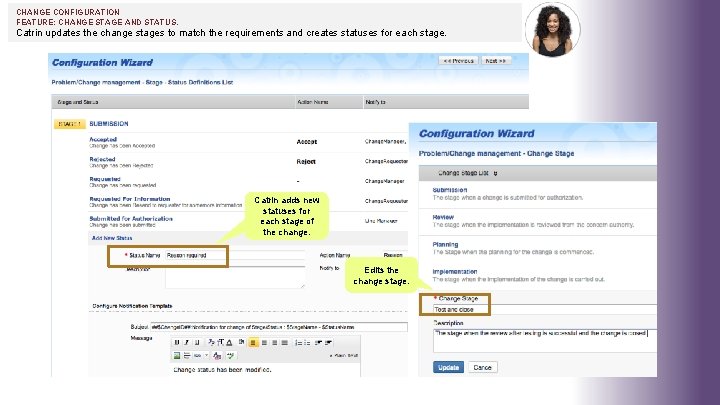Decrease indent in the message editor
Screen dimensions: 720x405
[318, 343]
